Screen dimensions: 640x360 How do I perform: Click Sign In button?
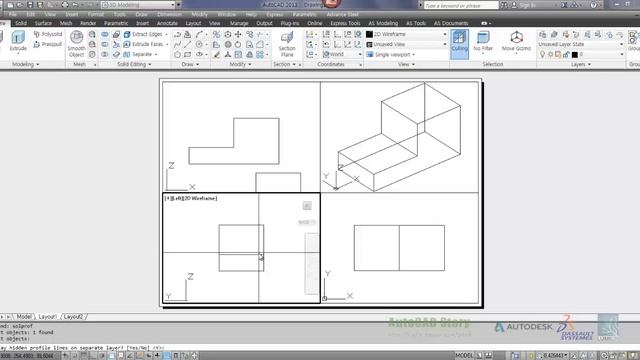coord(527,5)
